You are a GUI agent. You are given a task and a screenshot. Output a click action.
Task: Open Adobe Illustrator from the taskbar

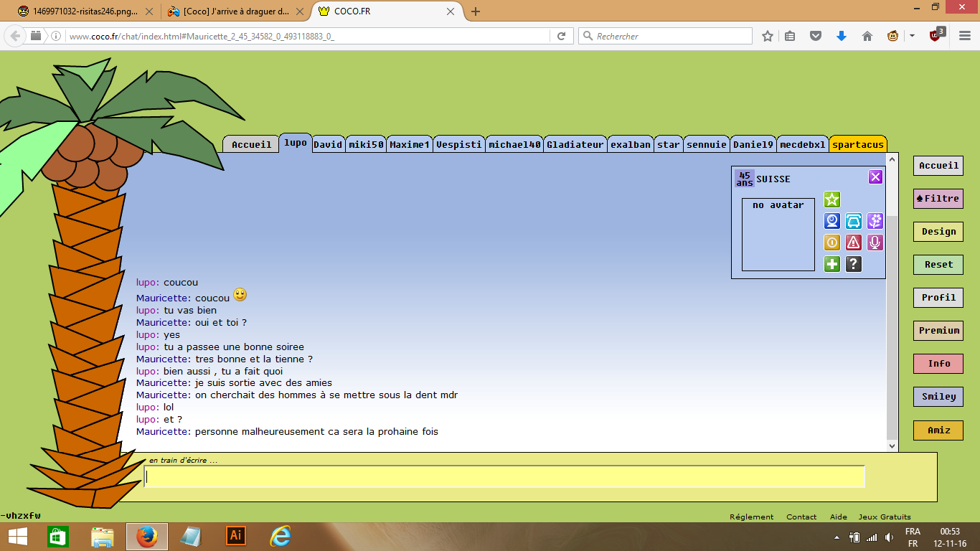[x=235, y=536]
